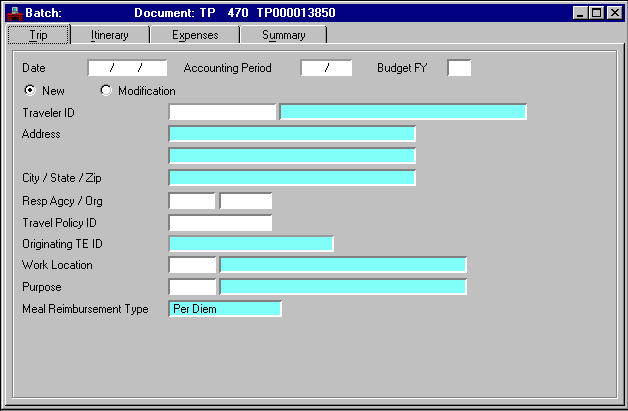Select the Trip tab
The height and width of the screenshot is (411, 628).
(x=38, y=35)
